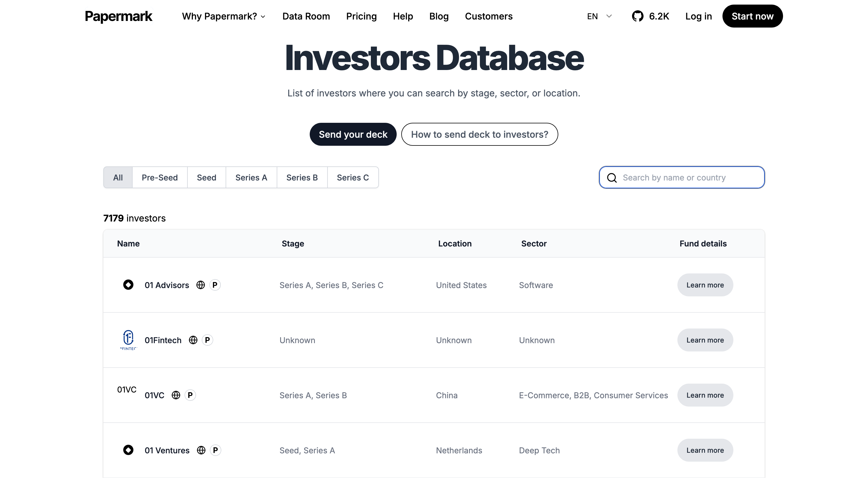Open the globe website icon next to 01 Advisors
The height and width of the screenshot is (478, 868).
click(x=200, y=285)
